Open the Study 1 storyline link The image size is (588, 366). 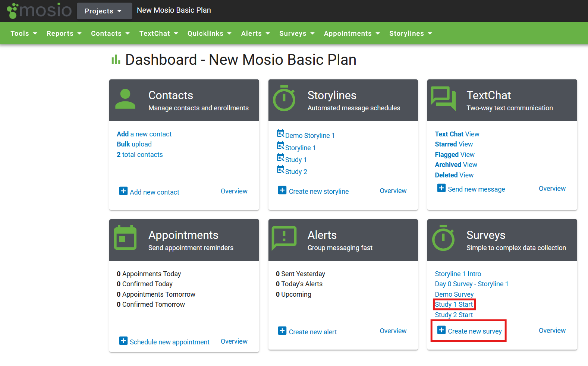[x=296, y=160]
